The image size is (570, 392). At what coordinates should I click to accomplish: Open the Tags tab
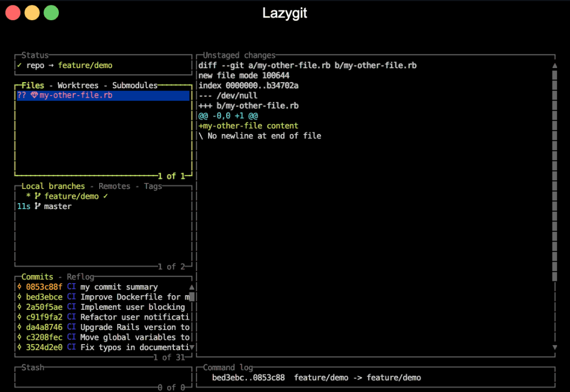(153, 186)
